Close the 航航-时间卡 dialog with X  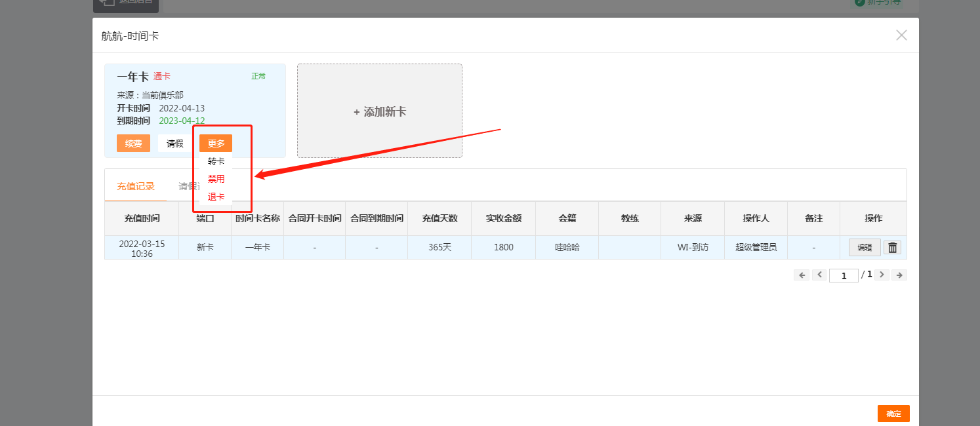(901, 35)
